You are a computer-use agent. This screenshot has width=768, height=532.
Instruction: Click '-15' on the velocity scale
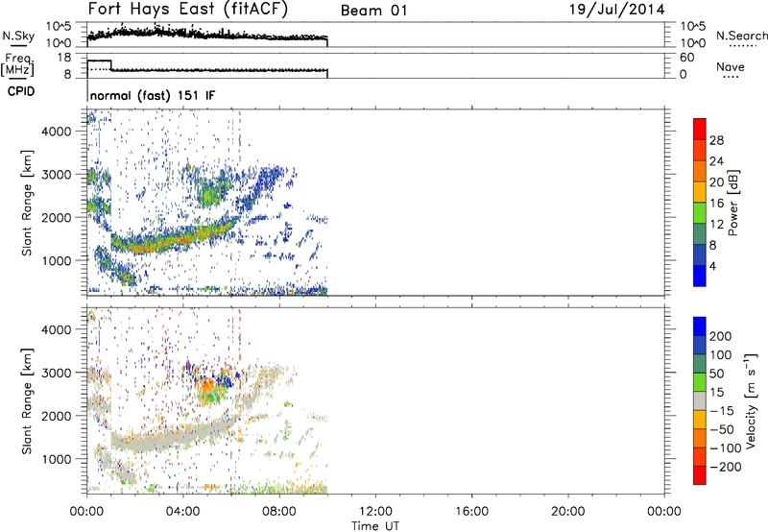721,411
